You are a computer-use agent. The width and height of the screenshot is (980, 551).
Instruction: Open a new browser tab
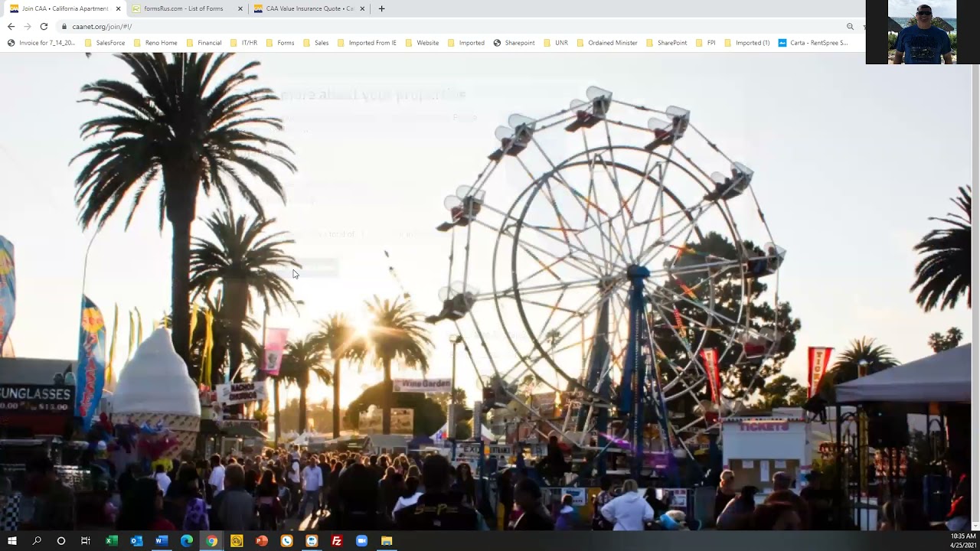(x=381, y=8)
